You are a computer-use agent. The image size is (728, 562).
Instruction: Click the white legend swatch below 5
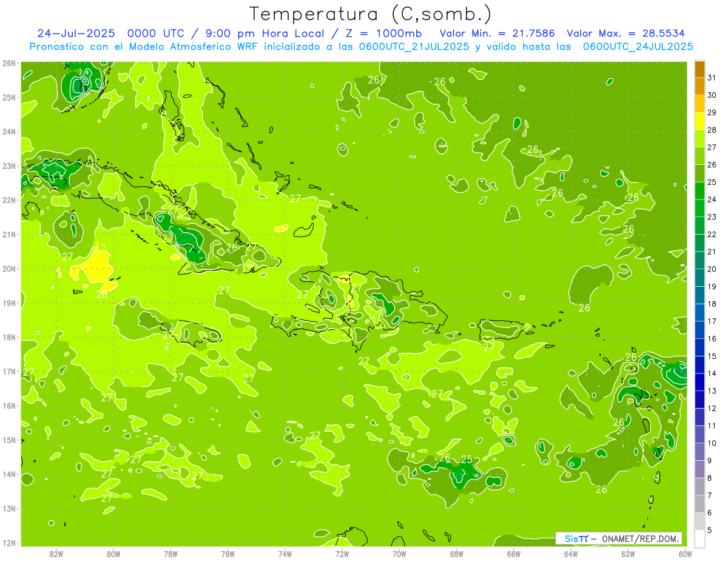(x=700, y=538)
